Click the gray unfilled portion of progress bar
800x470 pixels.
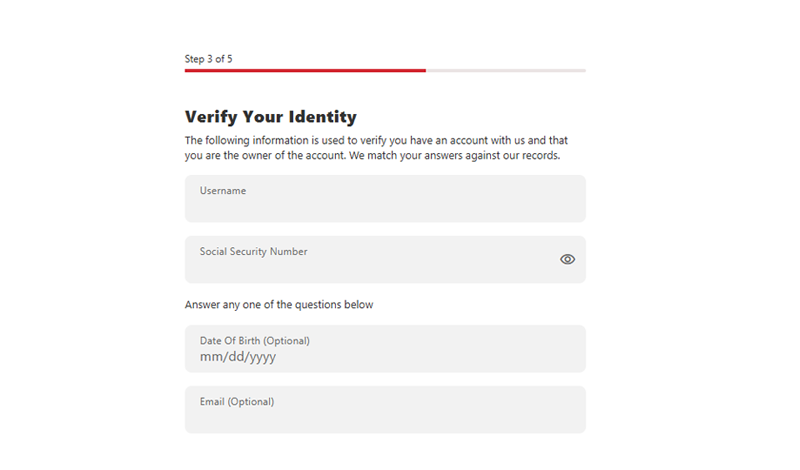pyautogui.click(x=506, y=70)
